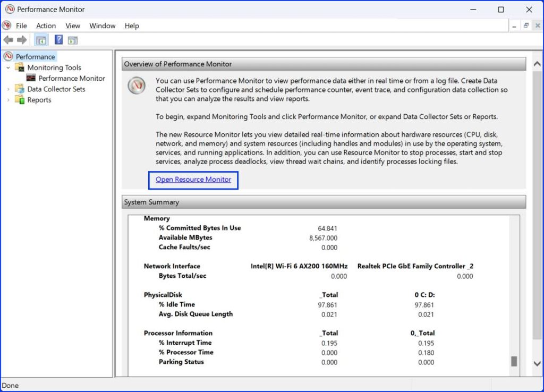Select Data Collector Sets in the tree
544x392 pixels.
[x=56, y=89]
